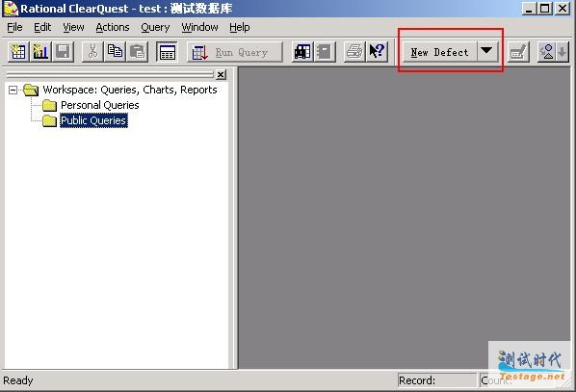
Task: Click the New Chart toolbar icon
Action: point(40,52)
